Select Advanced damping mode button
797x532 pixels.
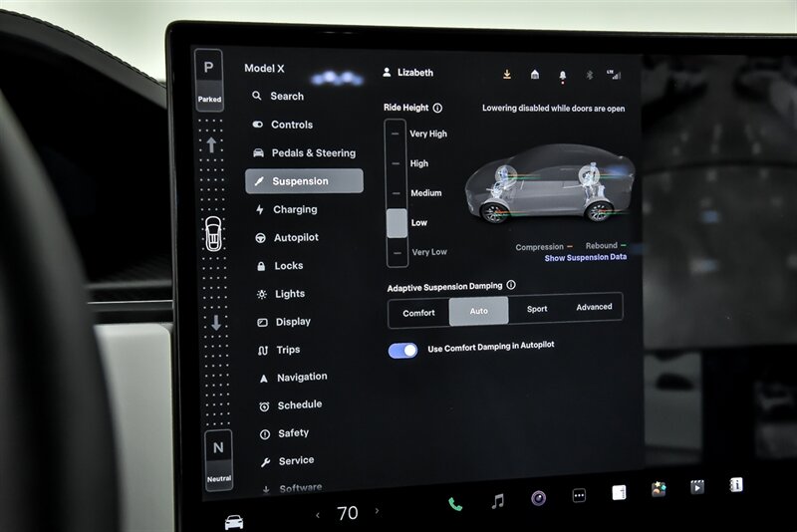coord(594,307)
